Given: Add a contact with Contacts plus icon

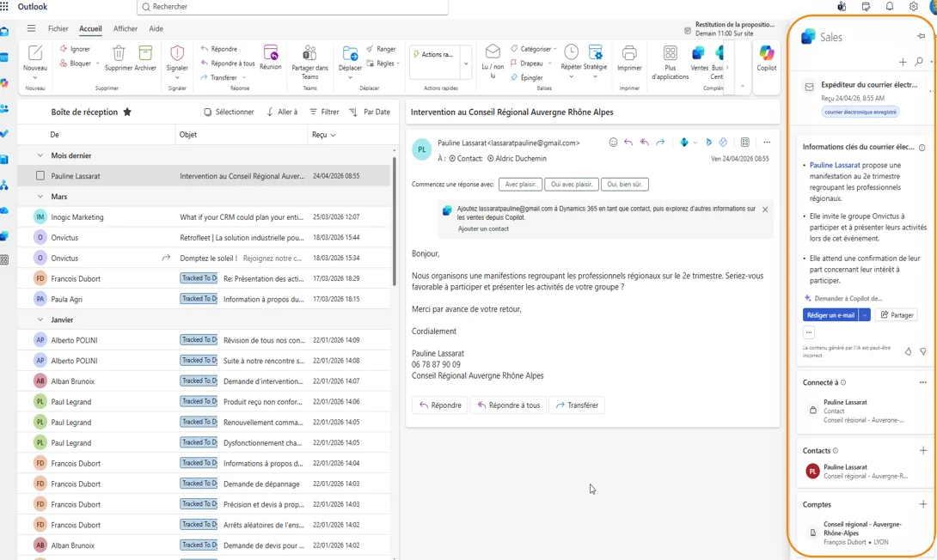Looking at the screenshot, I should [923, 450].
